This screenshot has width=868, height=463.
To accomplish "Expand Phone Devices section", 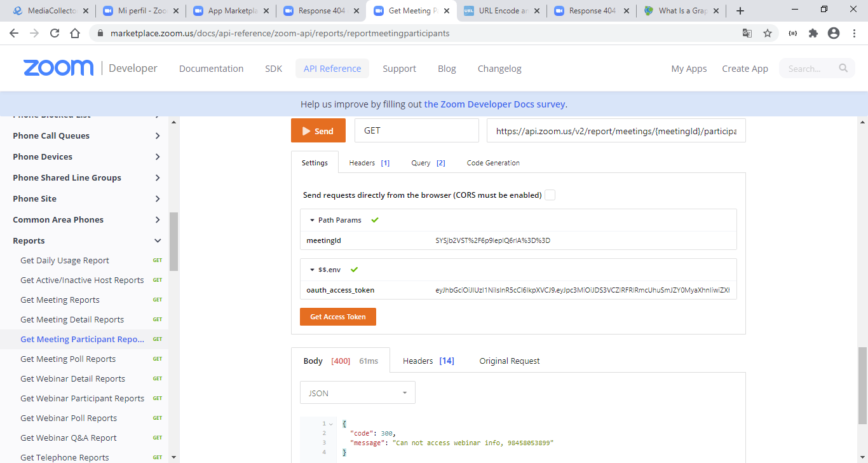I will (158, 156).
